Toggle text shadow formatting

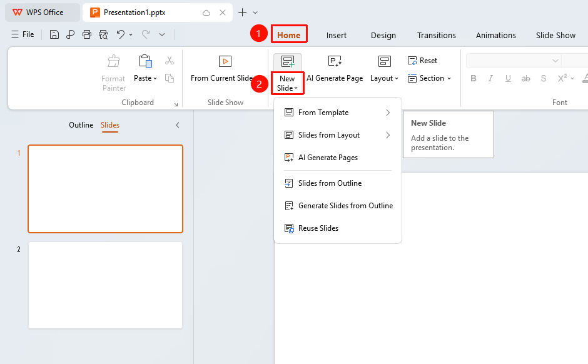[x=544, y=78]
